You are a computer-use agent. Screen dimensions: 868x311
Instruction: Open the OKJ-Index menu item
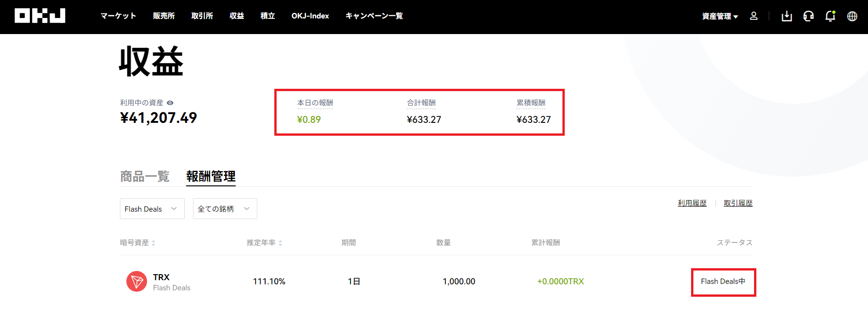pyautogui.click(x=310, y=16)
